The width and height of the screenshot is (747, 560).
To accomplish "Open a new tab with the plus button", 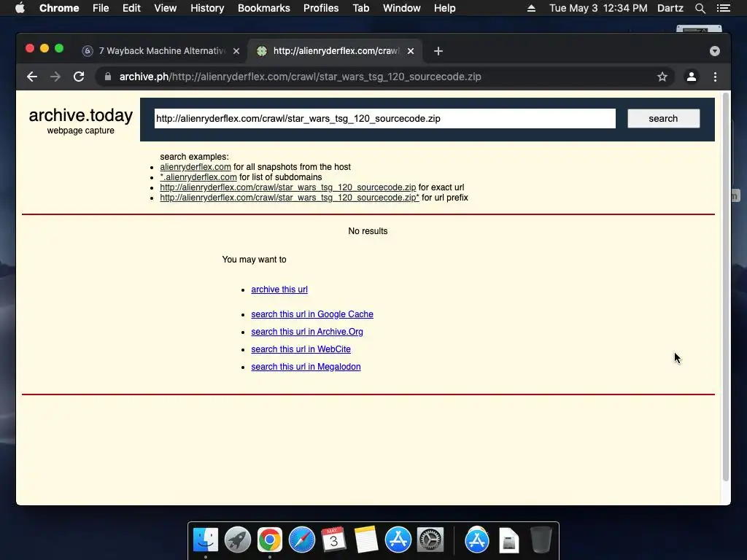I will pyautogui.click(x=438, y=51).
